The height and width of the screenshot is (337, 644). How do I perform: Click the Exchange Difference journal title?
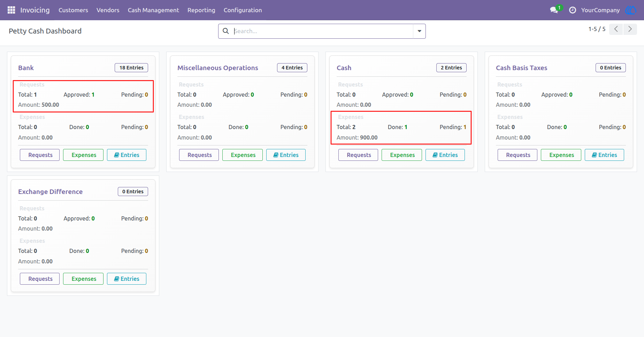point(50,192)
